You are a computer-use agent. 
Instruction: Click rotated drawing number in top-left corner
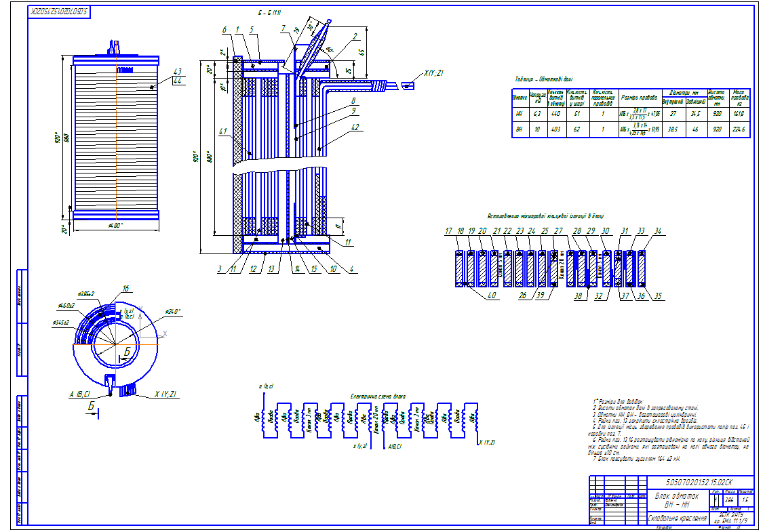coord(60,12)
